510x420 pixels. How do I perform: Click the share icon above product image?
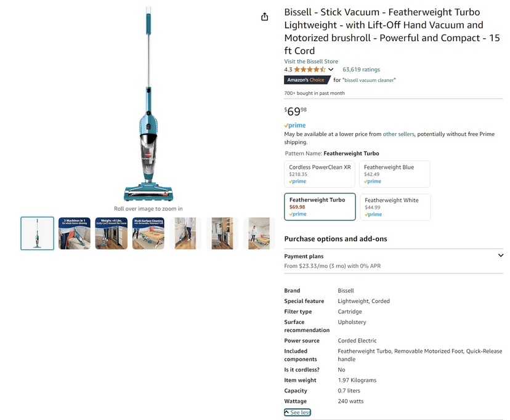tap(264, 17)
